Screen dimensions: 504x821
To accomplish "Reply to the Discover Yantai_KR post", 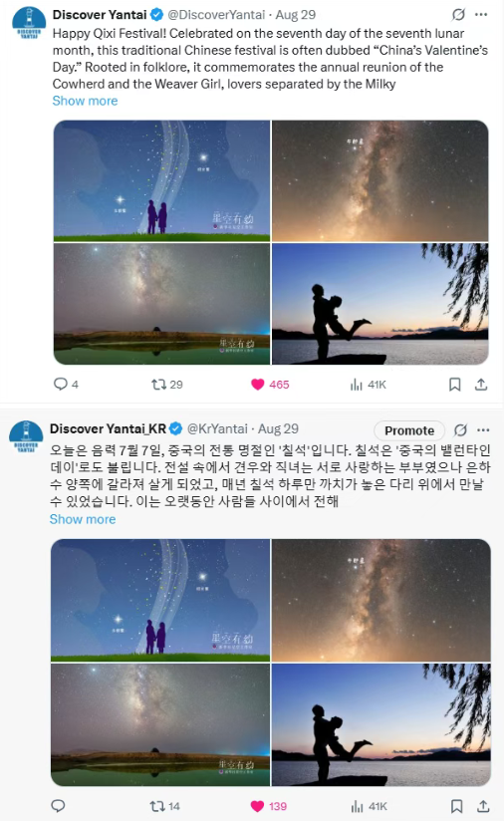I will click(58, 806).
